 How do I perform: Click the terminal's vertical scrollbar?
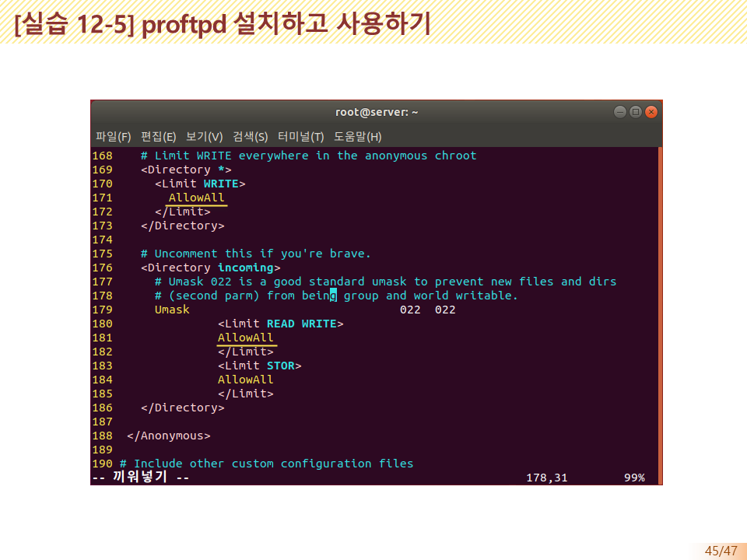coord(660,311)
